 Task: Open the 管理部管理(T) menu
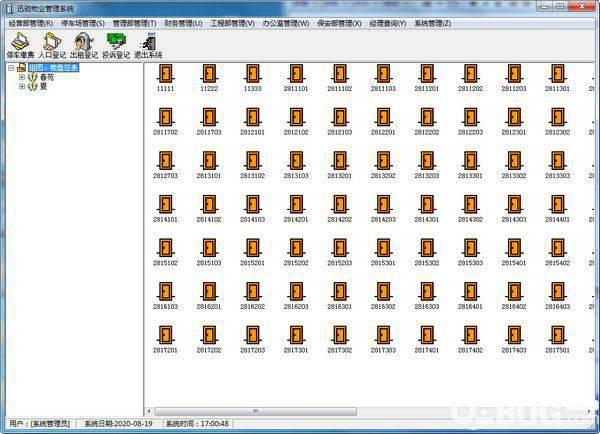point(134,23)
